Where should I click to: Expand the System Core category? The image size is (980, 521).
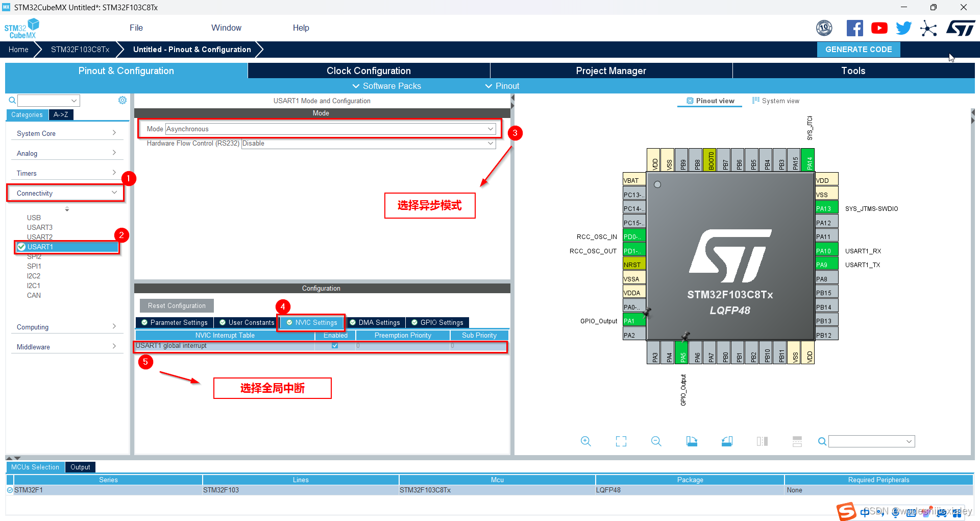point(67,133)
